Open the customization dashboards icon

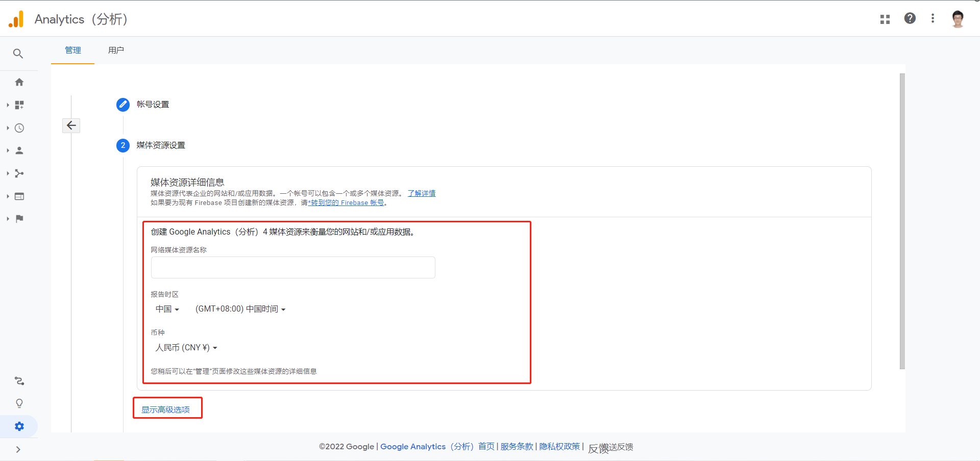19,105
